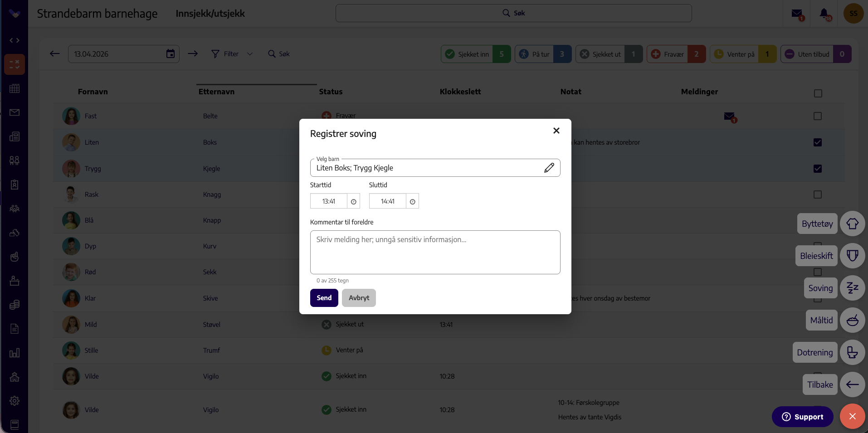Close the Registrer soving dialog
868x433 pixels.
click(556, 131)
